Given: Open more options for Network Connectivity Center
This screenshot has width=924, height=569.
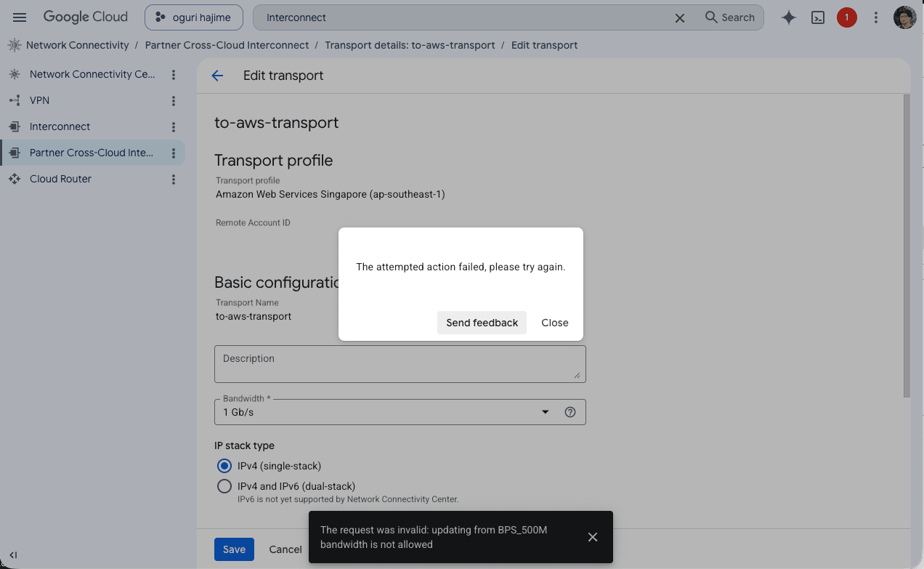Looking at the screenshot, I should 173,75.
